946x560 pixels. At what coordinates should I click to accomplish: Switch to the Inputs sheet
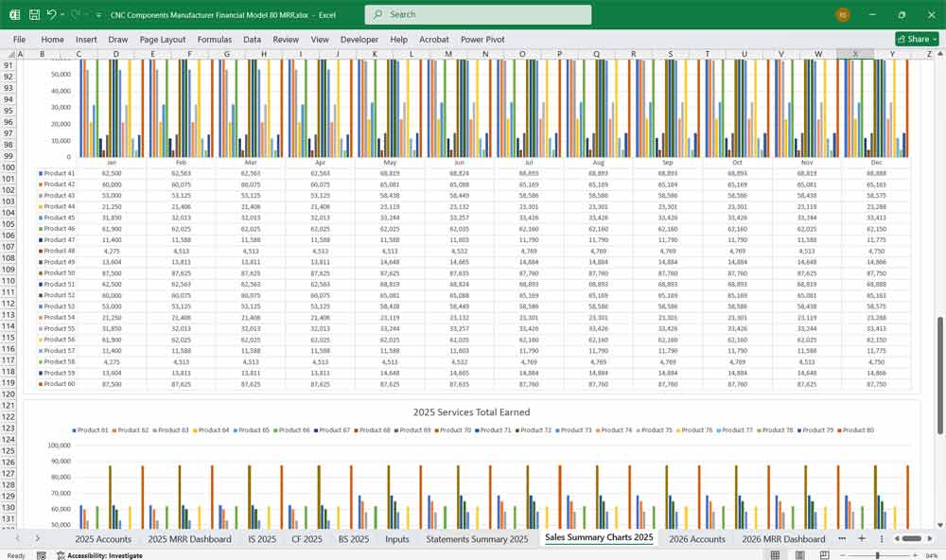coord(397,539)
